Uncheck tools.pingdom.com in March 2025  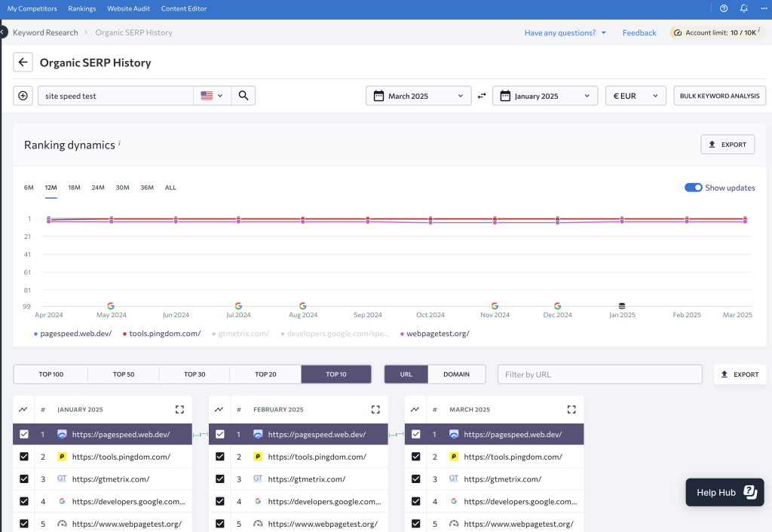pos(415,457)
